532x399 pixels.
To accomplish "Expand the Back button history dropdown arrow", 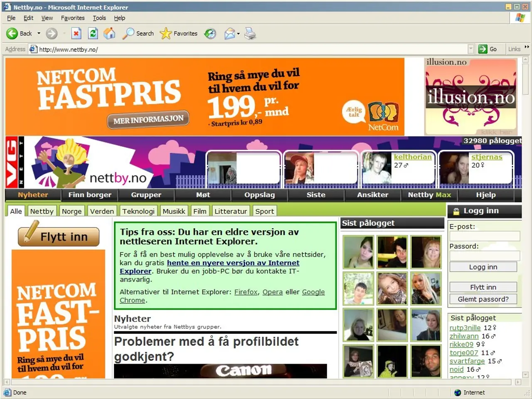I will pos(39,34).
